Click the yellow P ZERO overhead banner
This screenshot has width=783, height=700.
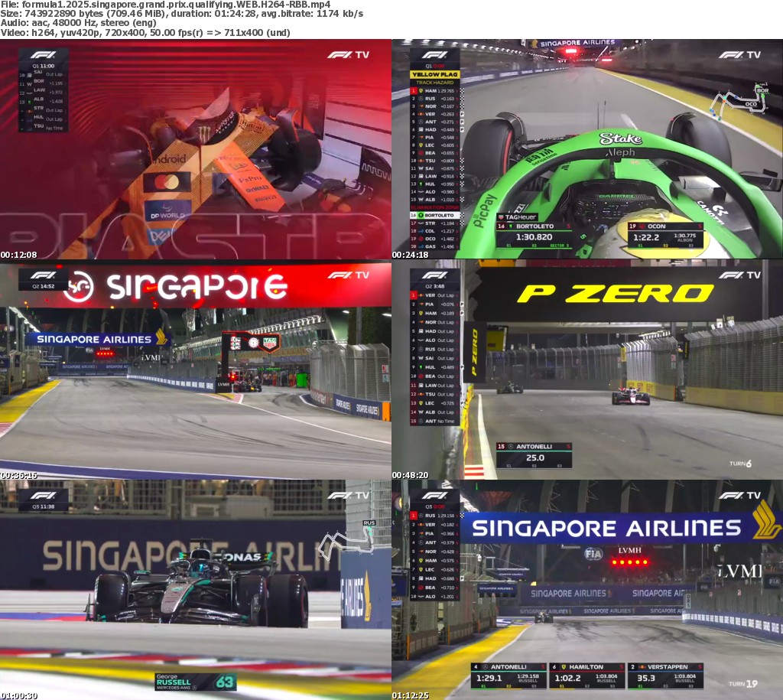point(615,294)
